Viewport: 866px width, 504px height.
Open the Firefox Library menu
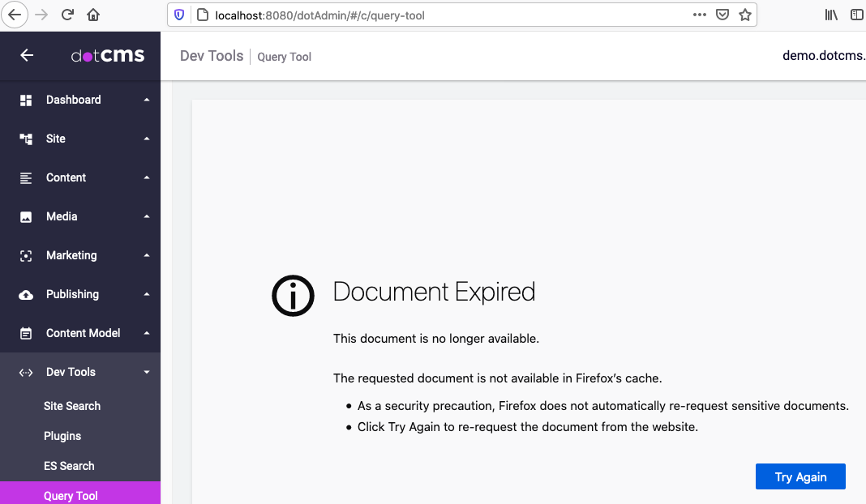tap(831, 14)
